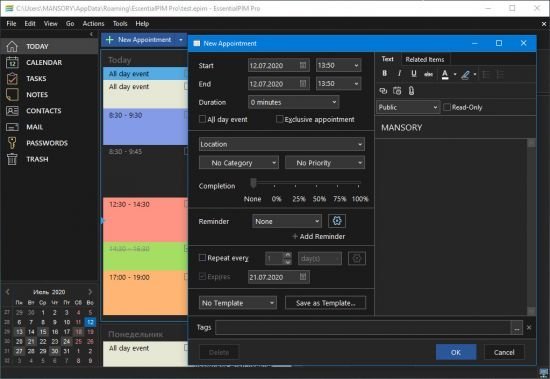Enable Repeat every checkbox

(x=202, y=258)
